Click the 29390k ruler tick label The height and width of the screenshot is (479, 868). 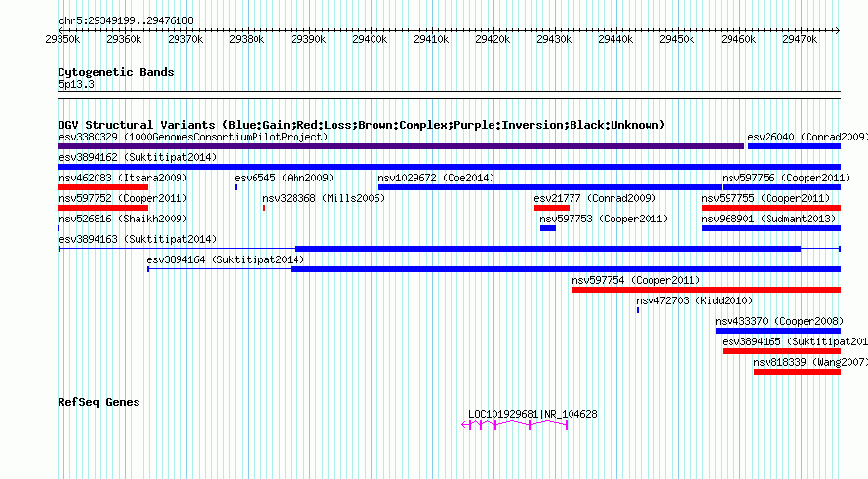(x=308, y=39)
